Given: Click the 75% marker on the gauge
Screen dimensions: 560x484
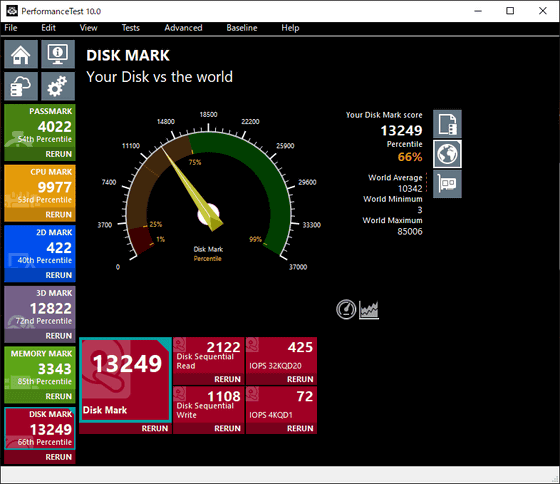Looking at the screenshot, I should pos(195,162).
